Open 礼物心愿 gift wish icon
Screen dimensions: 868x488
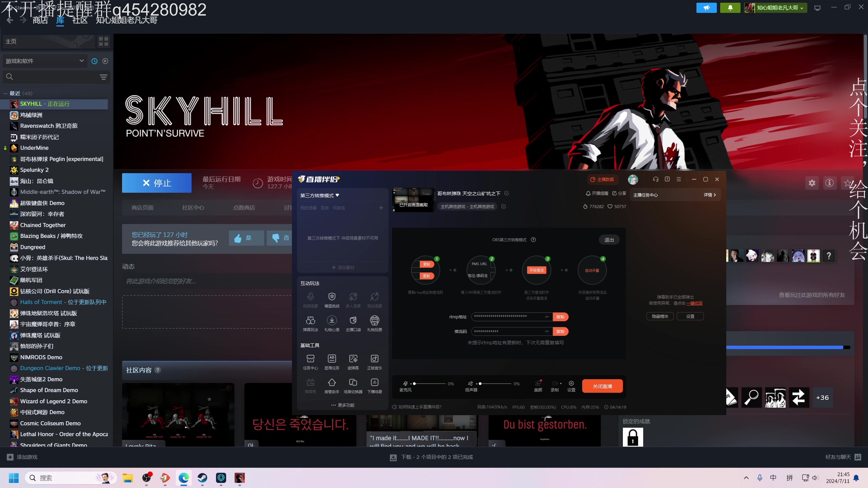point(332,324)
